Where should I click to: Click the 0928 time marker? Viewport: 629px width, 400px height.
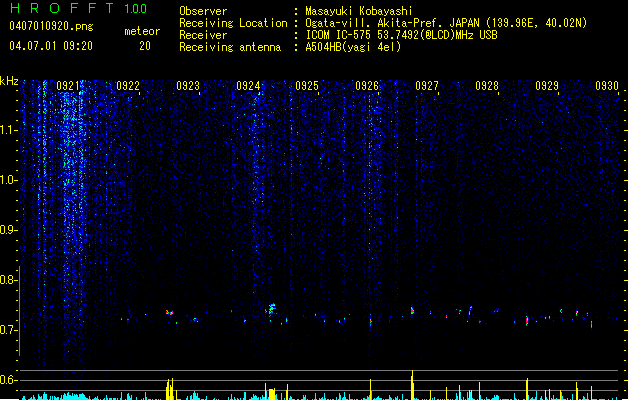(x=487, y=86)
